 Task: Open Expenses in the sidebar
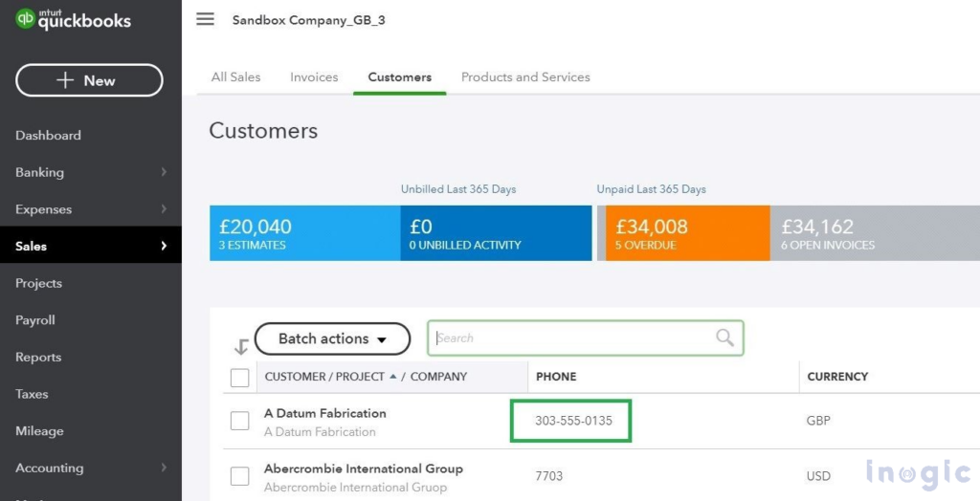[43, 209]
